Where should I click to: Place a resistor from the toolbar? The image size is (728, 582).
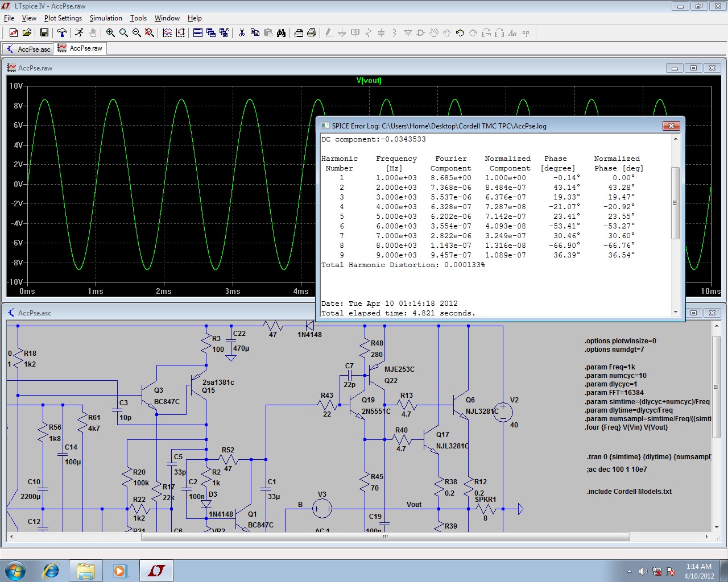pyautogui.click(x=369, y=33)
